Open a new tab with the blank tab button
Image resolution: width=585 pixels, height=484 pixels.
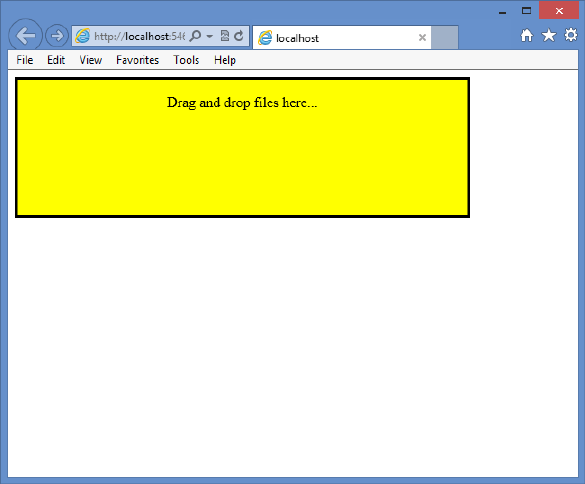[445, 37]
